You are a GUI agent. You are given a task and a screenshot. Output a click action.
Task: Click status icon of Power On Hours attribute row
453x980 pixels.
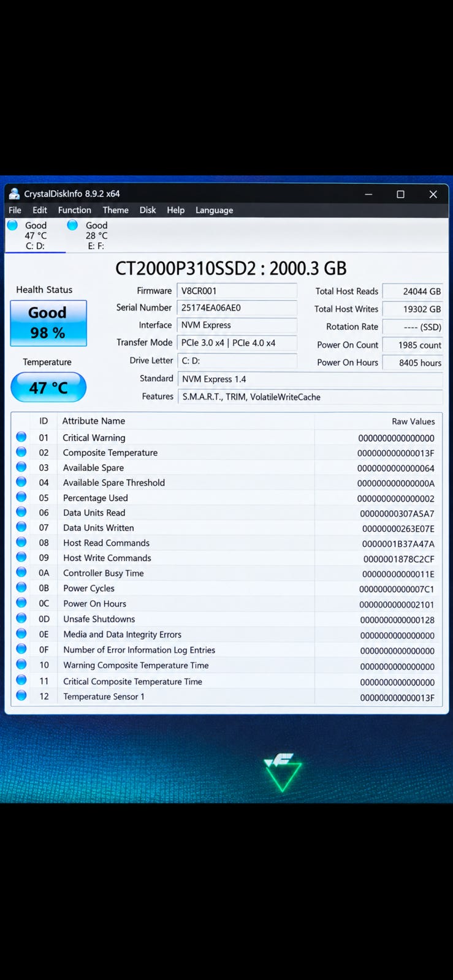click(x=21, y=603)
